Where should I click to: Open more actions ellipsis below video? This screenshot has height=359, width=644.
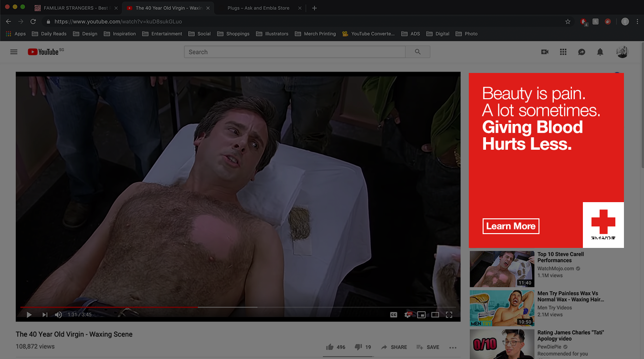point(453,348)
